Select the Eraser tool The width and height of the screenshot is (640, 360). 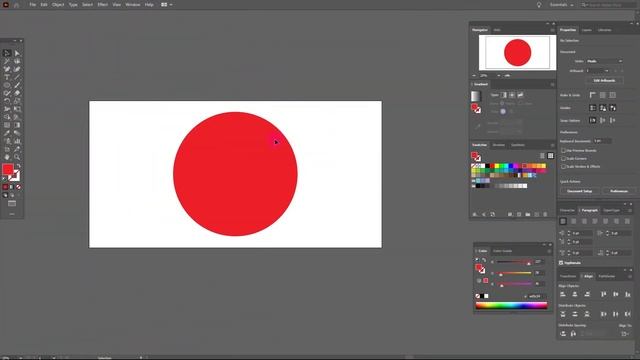17,93
